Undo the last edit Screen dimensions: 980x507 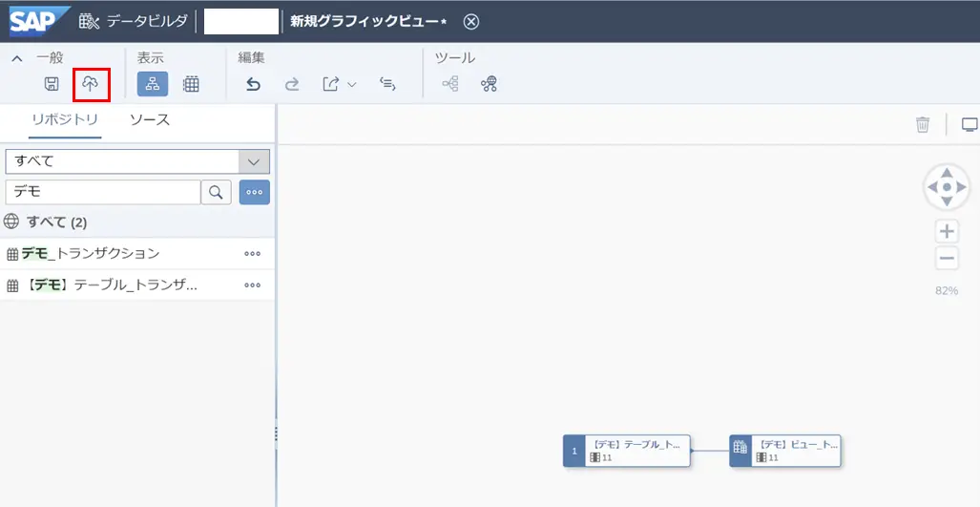click(253, 84)
